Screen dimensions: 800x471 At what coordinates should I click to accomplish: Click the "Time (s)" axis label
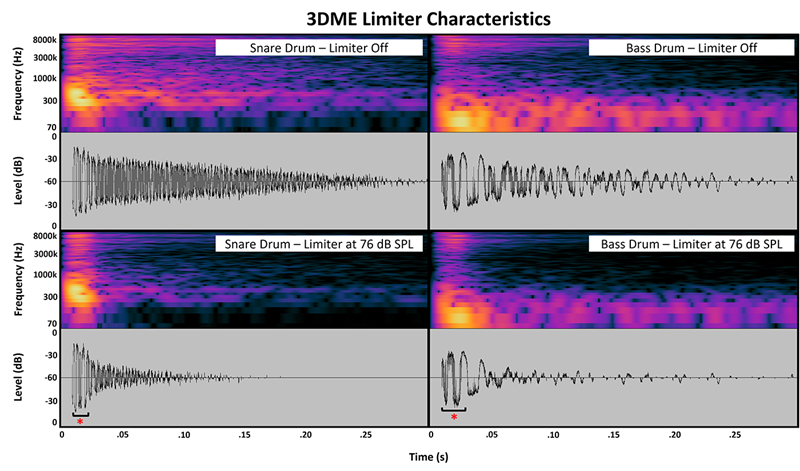(x=429, y=457)
